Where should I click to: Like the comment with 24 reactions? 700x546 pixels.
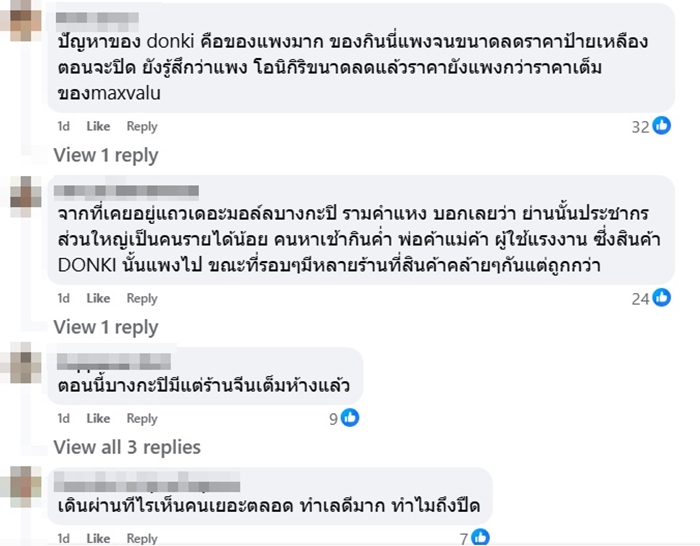(98, 298)
